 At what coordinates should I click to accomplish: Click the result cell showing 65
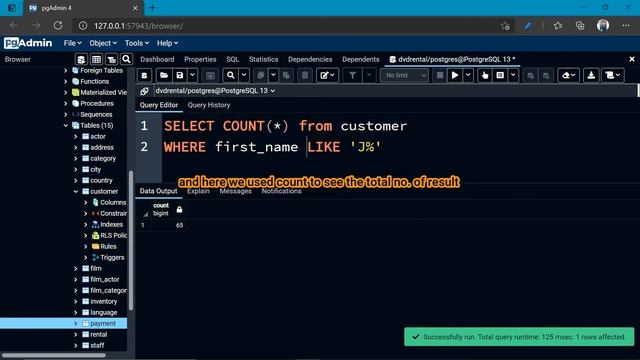168,225
